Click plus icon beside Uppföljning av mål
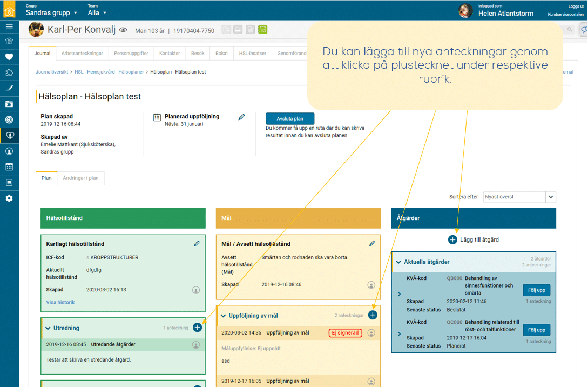Viewport: 588px width, 387px height. [x=373, y=315]
